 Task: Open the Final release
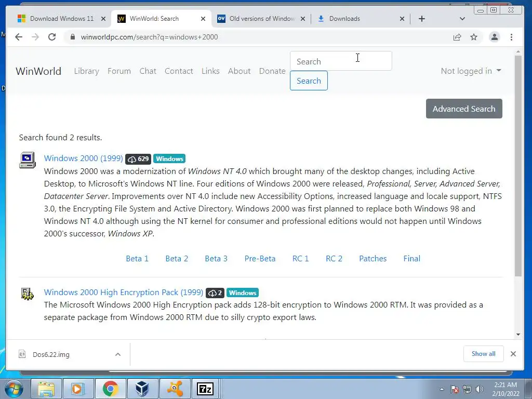click(412, 259)
